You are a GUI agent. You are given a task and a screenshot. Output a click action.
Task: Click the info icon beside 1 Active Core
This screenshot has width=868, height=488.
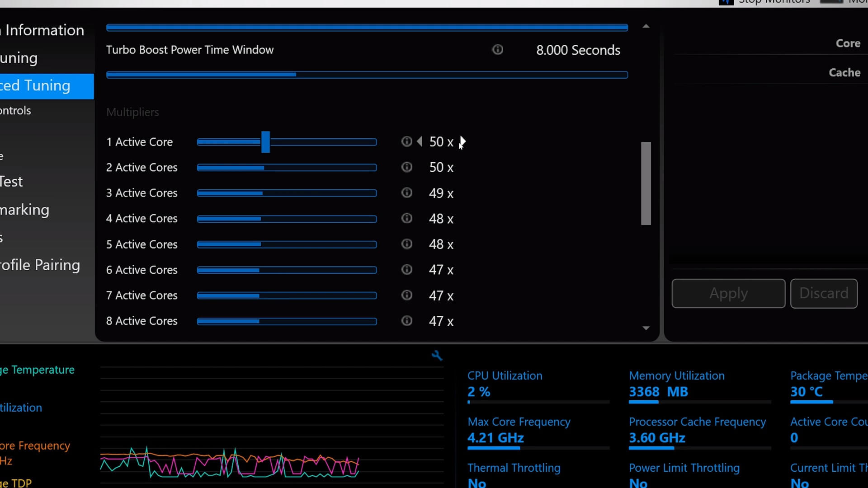[406, 141]
